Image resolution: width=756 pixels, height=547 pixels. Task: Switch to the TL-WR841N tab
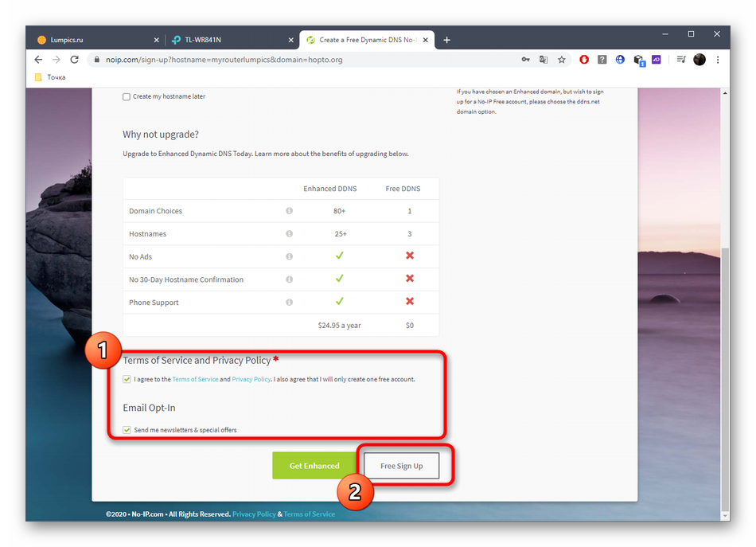pos(232,40)
